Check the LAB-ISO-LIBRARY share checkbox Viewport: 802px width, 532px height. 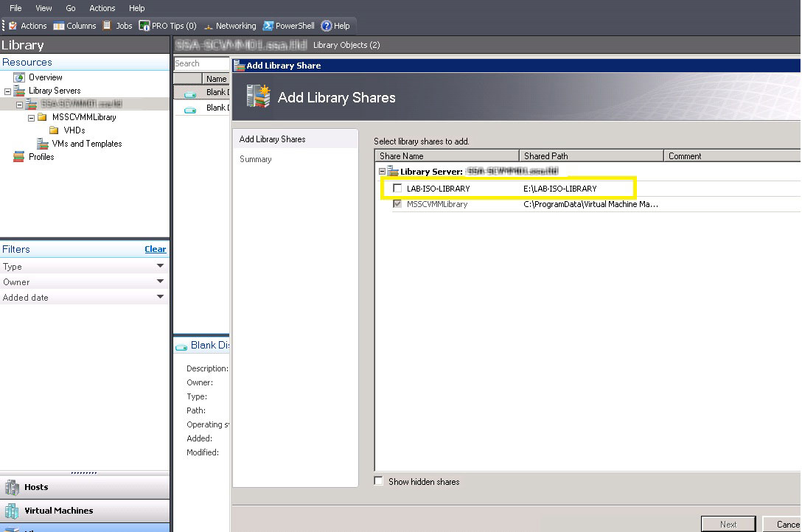397,188
